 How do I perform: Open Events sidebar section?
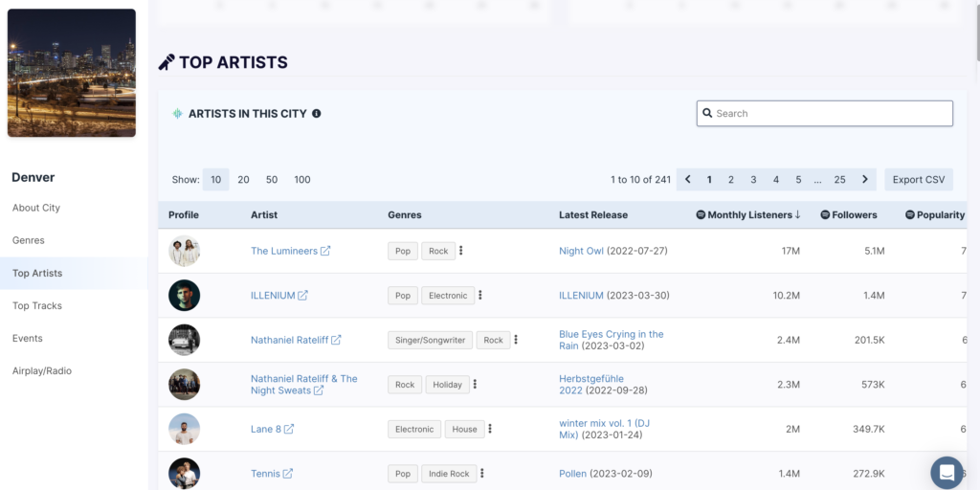pos(28,338)
